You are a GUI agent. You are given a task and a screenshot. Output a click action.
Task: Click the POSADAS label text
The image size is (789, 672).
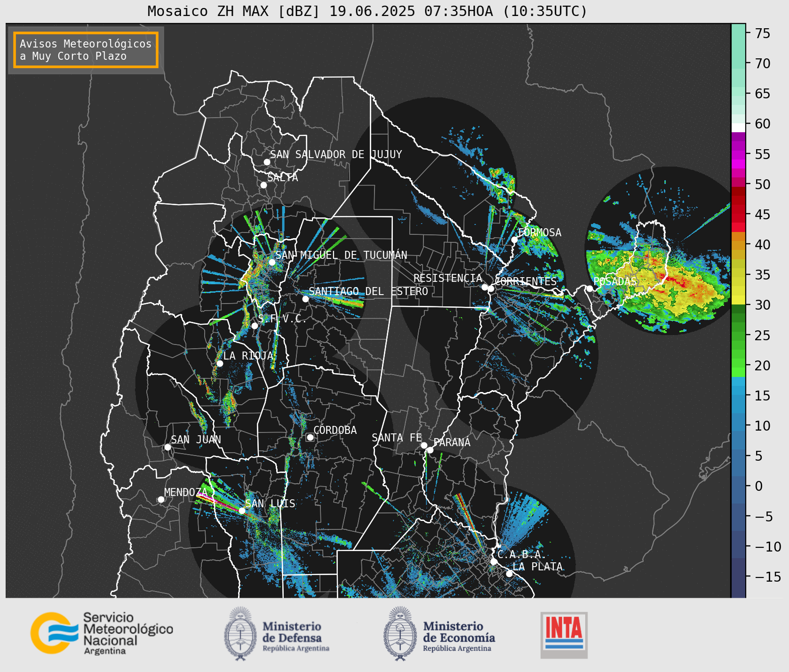click(x=615, y=281)
